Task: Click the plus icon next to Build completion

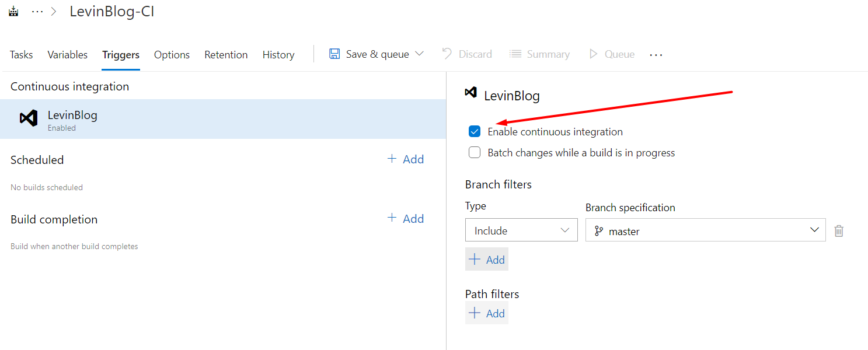Action: pos(392,218)
